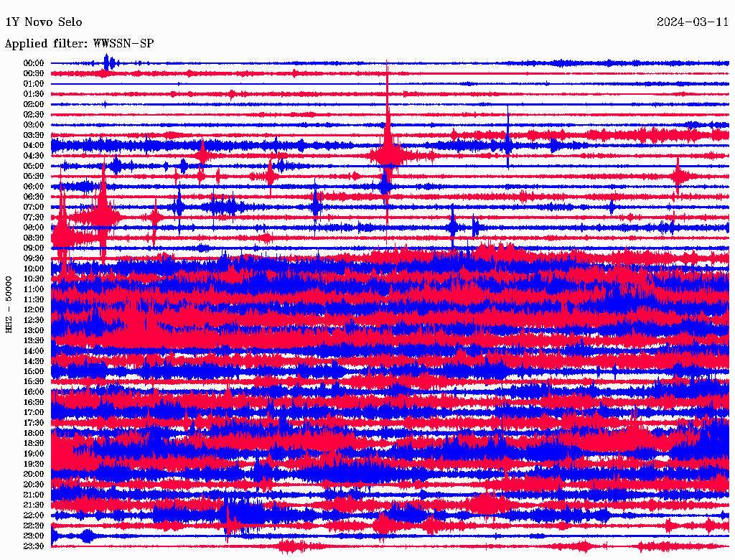This screenshot has height=560, width=735.
Task: Click the 13:30 time label
Action: (x=34, y=340)
